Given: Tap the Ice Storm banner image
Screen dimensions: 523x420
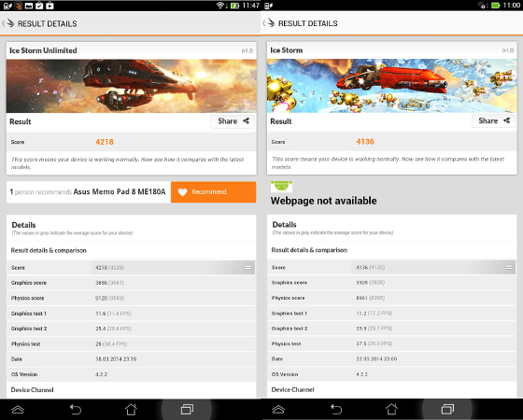Looking at the screenshot, I should pyautogui.click(x=392, y=86).
